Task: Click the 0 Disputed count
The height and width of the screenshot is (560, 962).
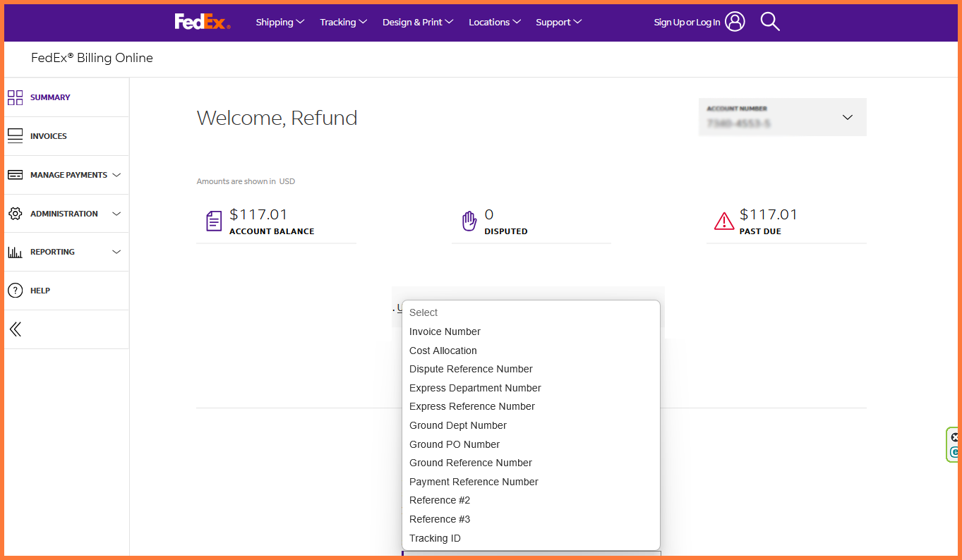Action: 489,214
